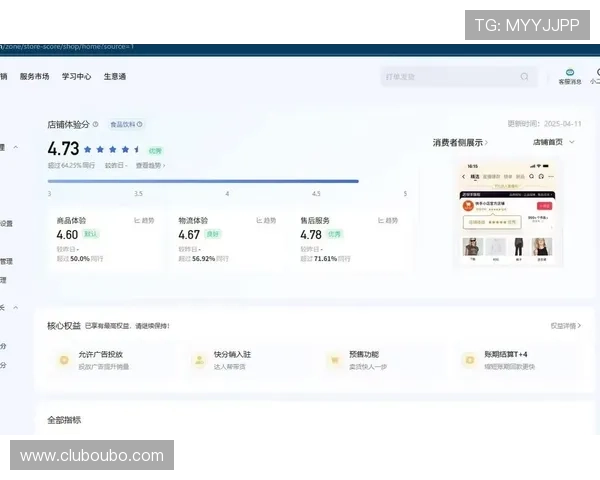Click the 更新时间 2025-04-11 text

544,124
